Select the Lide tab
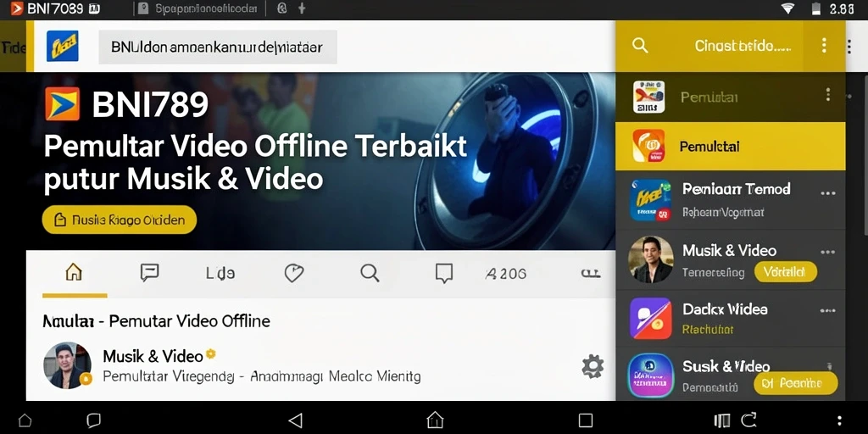This screenshot has width=868, height=434. click(x=220, y=273)
